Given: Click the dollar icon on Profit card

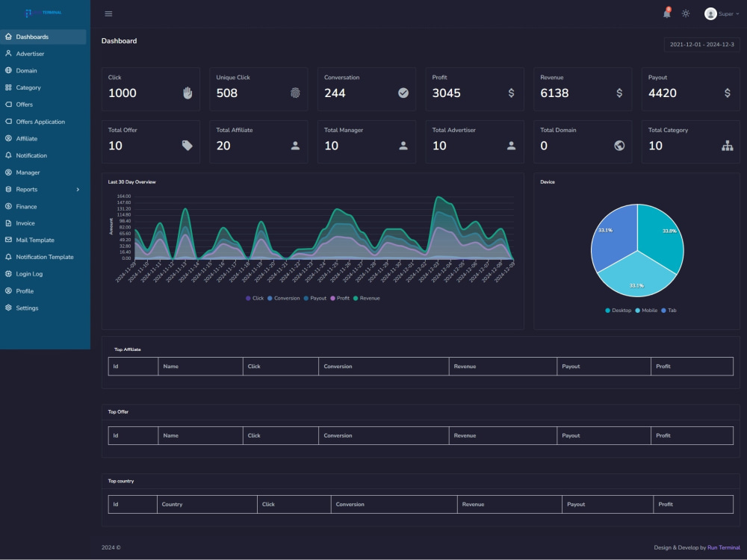Looking at the screenshot, I should (x=511, y=93).
